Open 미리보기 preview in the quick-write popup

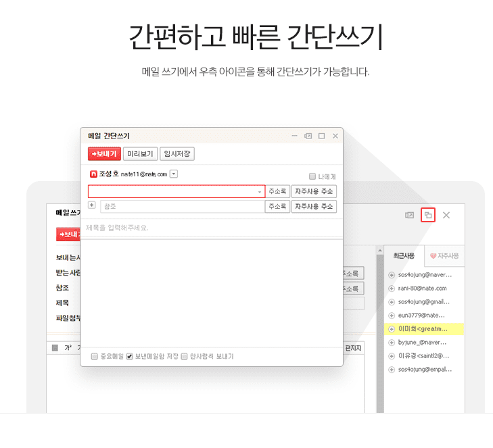[x=140, y=154]
